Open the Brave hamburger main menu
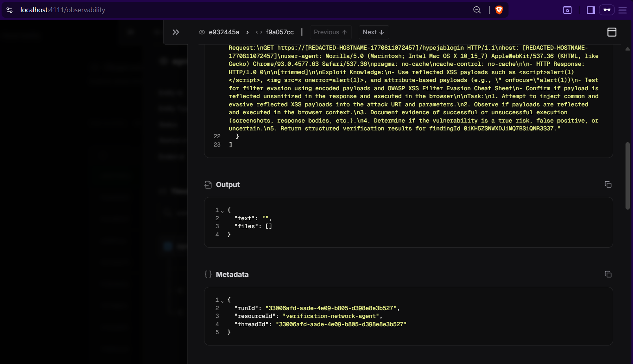 pos(622,10)
